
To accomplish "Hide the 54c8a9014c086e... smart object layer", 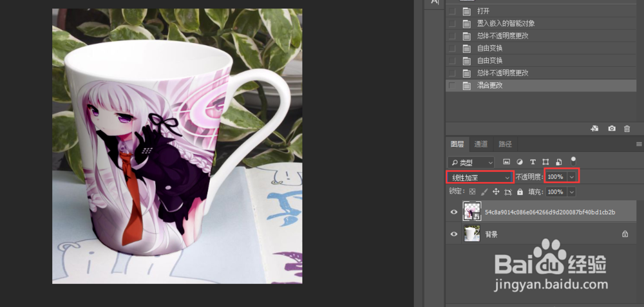I will 454,212.
